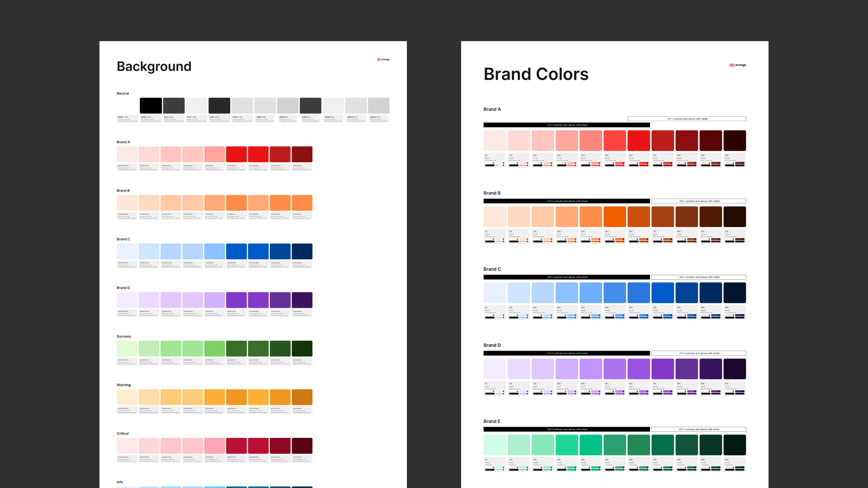Select darkest orange swatch ending the Warning row
868x488 pixels.
point(302,397)
